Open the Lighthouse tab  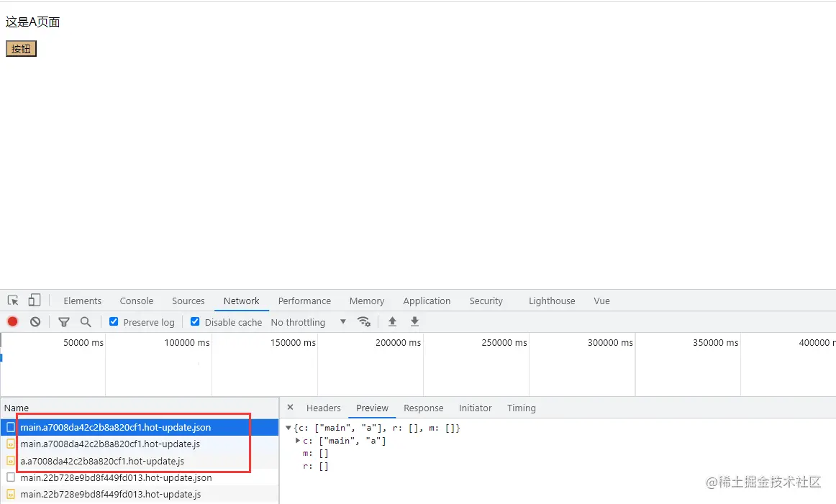coord(552,301)
